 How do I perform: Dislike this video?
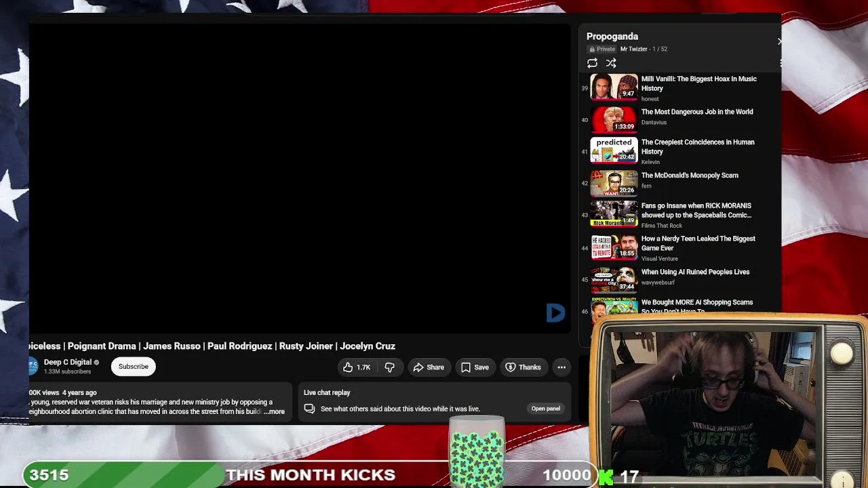click(390, 367)
